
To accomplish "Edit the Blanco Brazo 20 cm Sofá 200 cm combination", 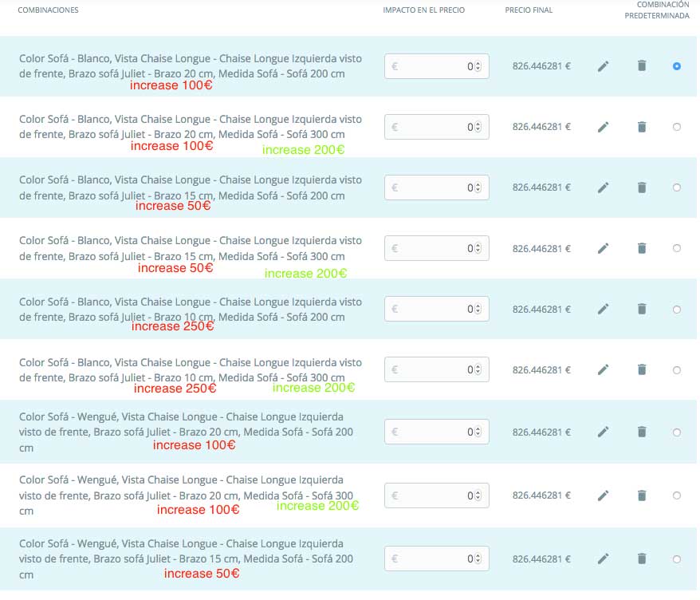I will [x=603, y=66].
